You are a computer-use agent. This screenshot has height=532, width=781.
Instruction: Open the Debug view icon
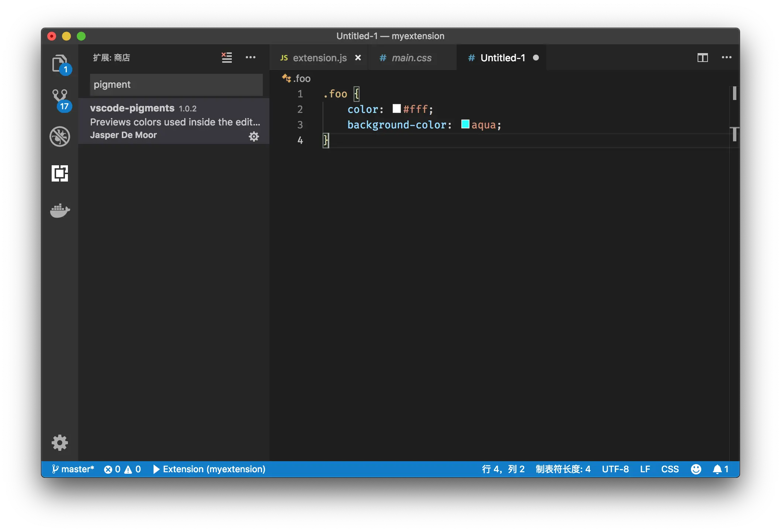(60, 137)
